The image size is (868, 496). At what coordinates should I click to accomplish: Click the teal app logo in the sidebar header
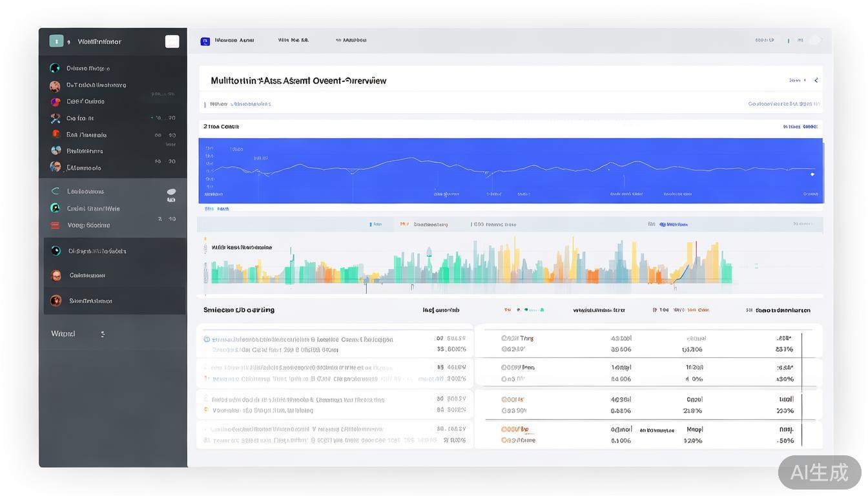pos(56,41)
